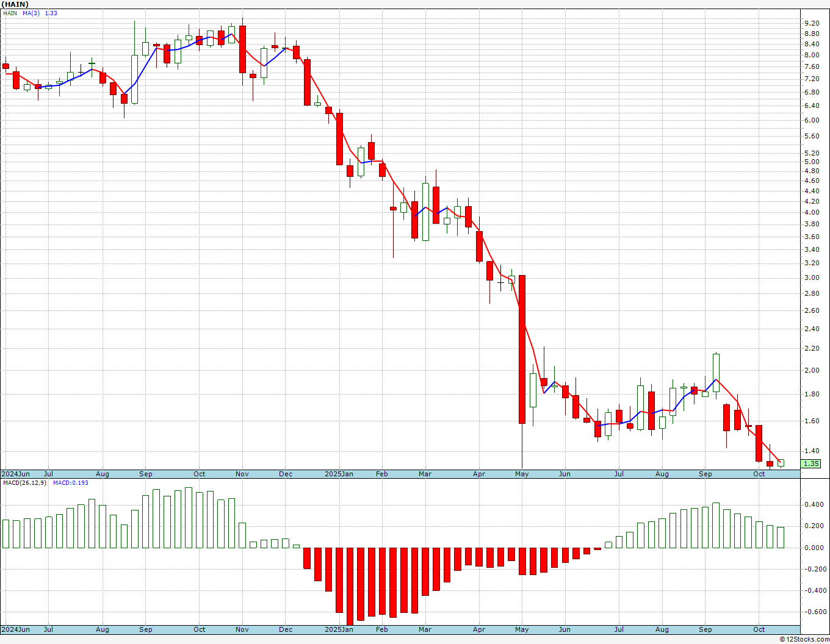Image resolution: width=830 pixels, height=644 pixels.
Task: Select Feb on the MACD panel time axis
Action: (382, 629)
